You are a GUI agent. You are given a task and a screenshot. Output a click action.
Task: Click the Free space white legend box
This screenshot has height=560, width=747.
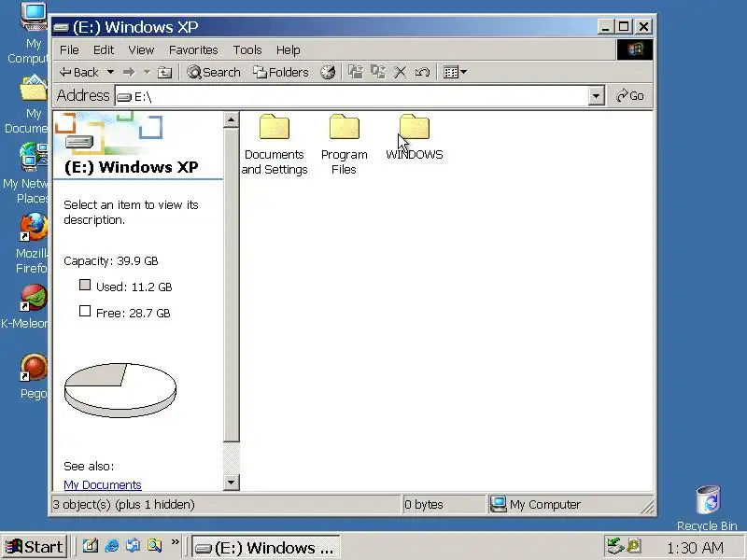point(85,311)
